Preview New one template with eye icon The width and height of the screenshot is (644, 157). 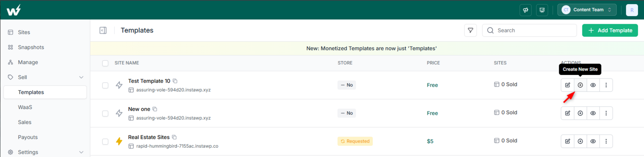(593, 113)
